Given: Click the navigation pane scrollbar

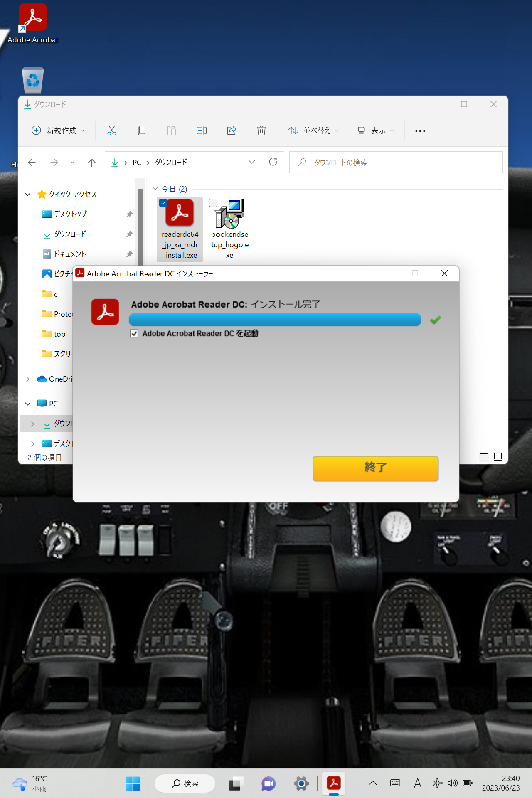Looking at the screenshot, I should click(140, 227).
